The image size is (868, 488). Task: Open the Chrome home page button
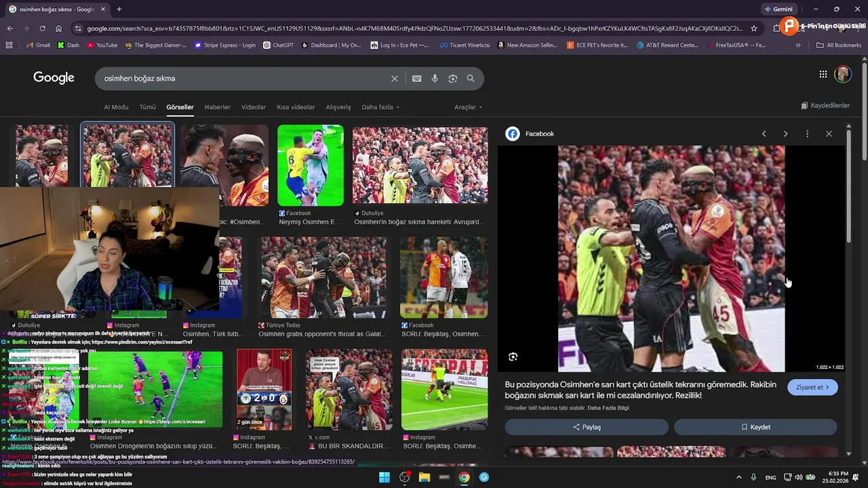(x=58, y=28)
